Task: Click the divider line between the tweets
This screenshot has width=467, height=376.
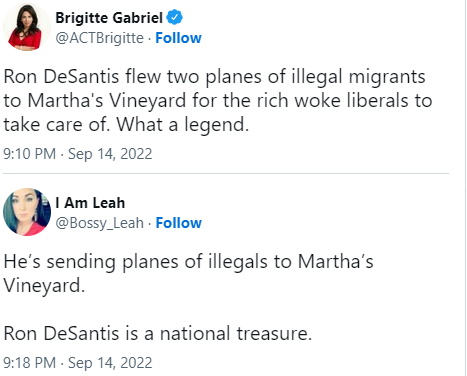Action: point(226,173)
